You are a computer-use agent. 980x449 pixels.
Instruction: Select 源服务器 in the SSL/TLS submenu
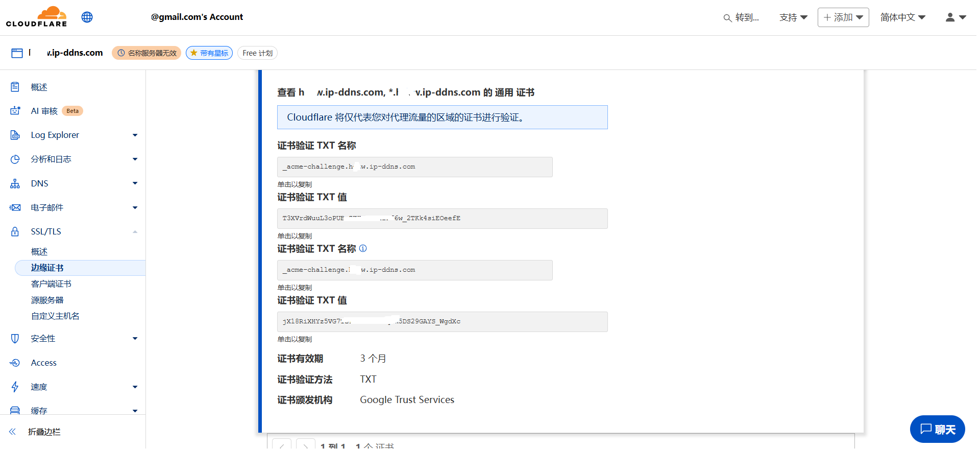pos(47,300)
